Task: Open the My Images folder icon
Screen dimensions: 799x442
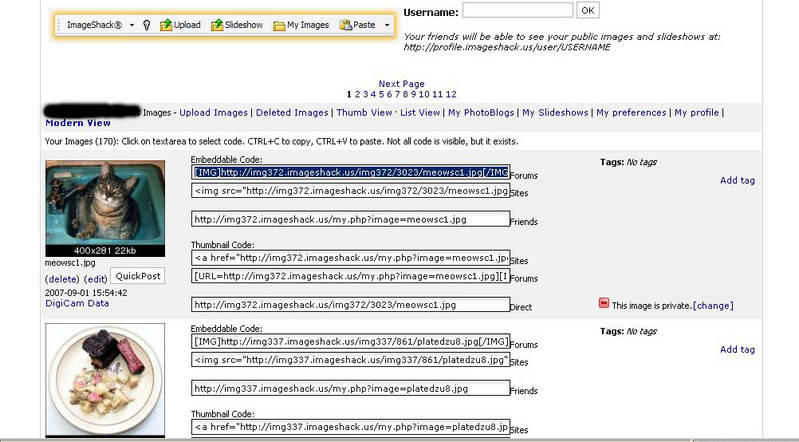Action: [x=280, y=24]
